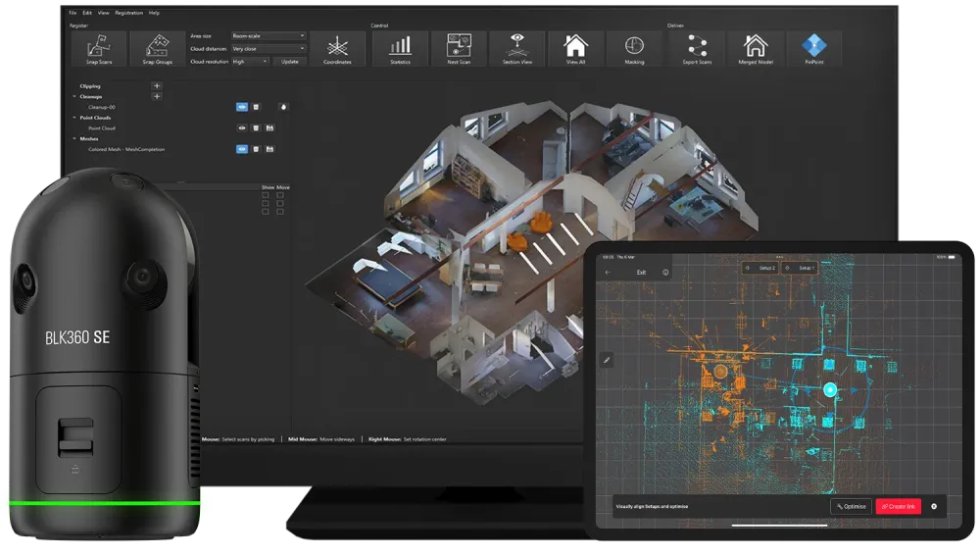Open the Registration menu
This screenshot has height=556, width=980.
pyautogui.click(x=128, y=13)
